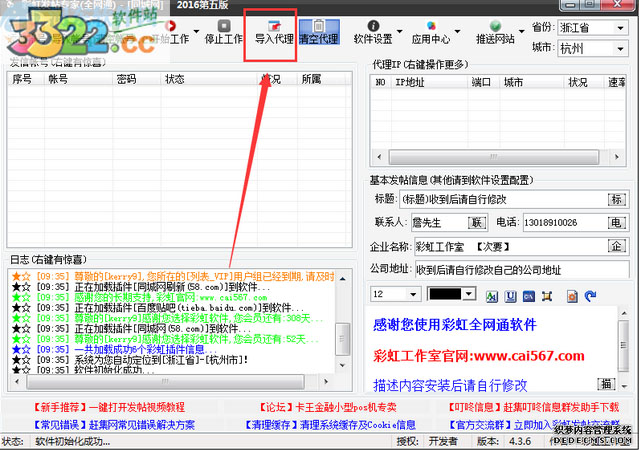Expand the 应用中心 dropdown menu
The height and width of the screenshot is (450, 639).
[x=430, y=33]
